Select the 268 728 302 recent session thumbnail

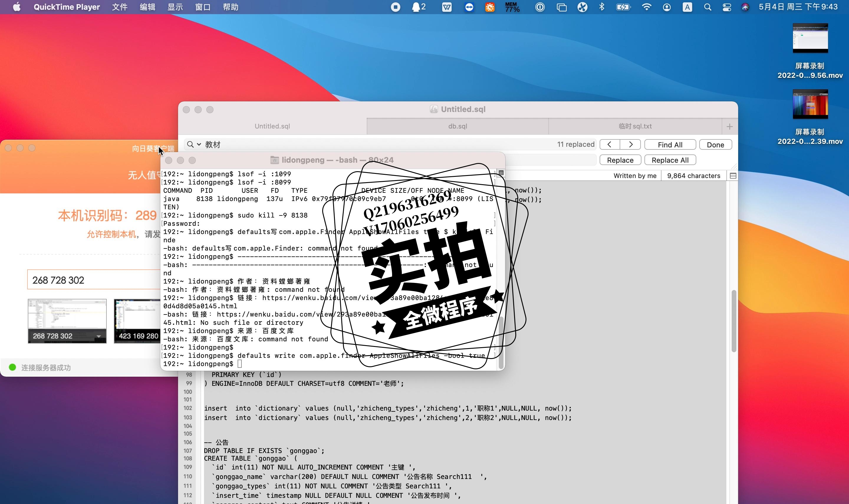coord(67,321)
